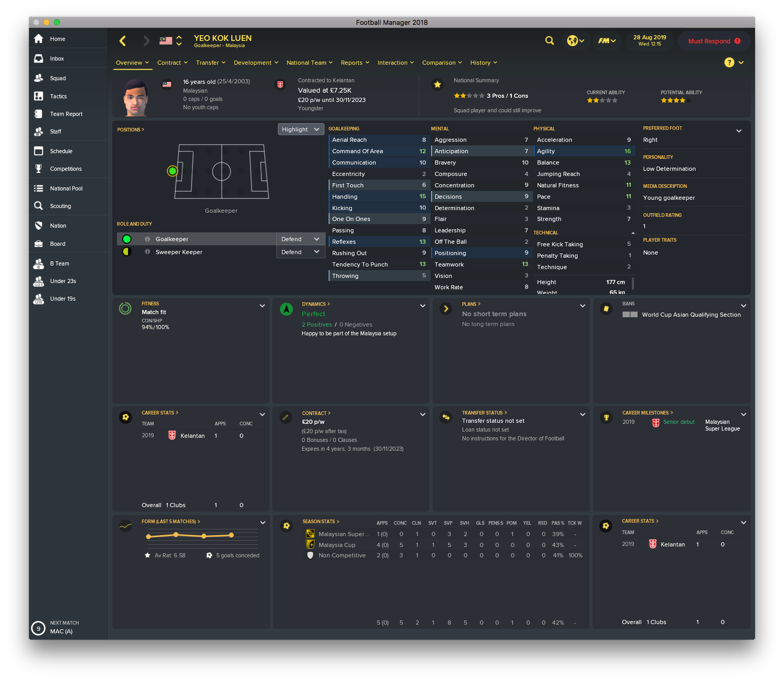Open the Home sidebar icon
Screen dimensions: 784x681
(38, 39)
